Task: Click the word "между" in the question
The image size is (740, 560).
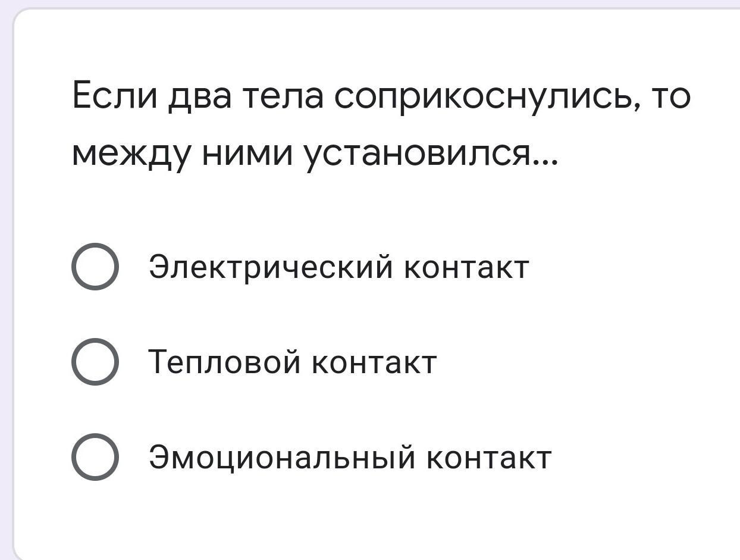Action: 131,155
